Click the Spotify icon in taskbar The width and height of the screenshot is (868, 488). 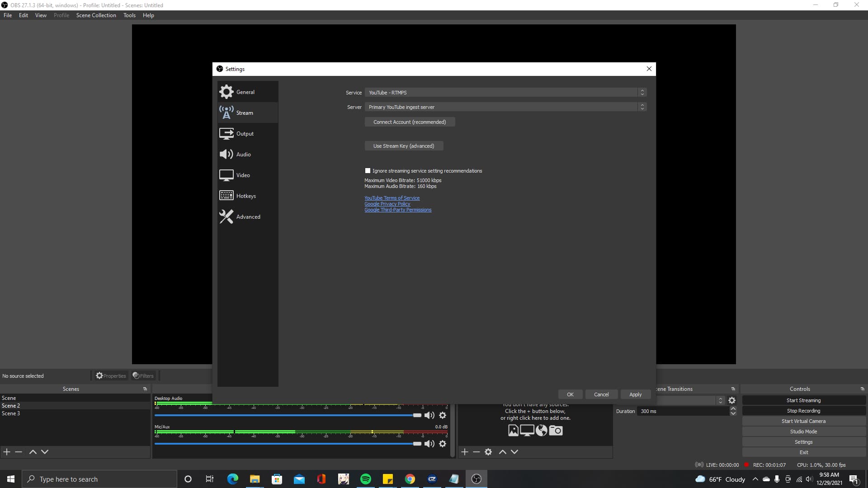click(x=367, y=480)
